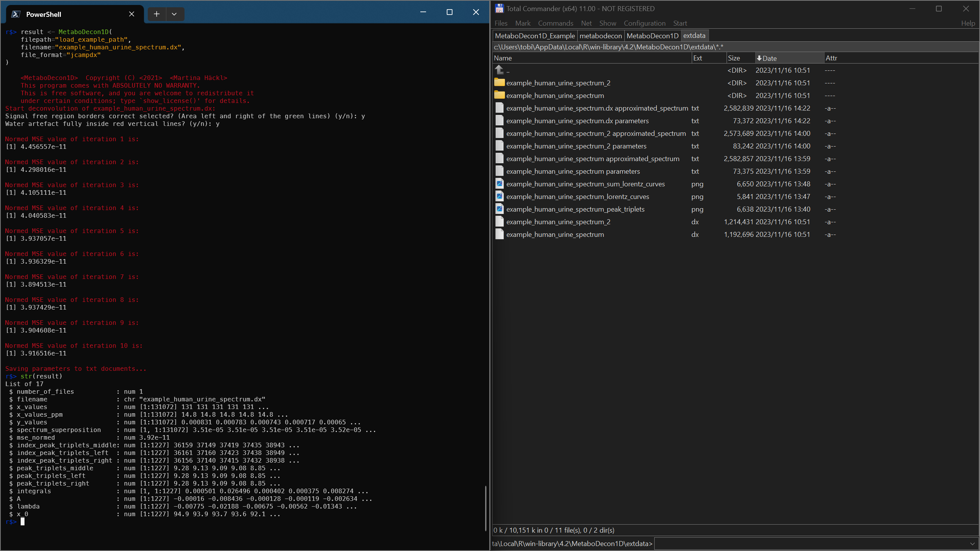Sort files by Ext column header

[709, 58]
